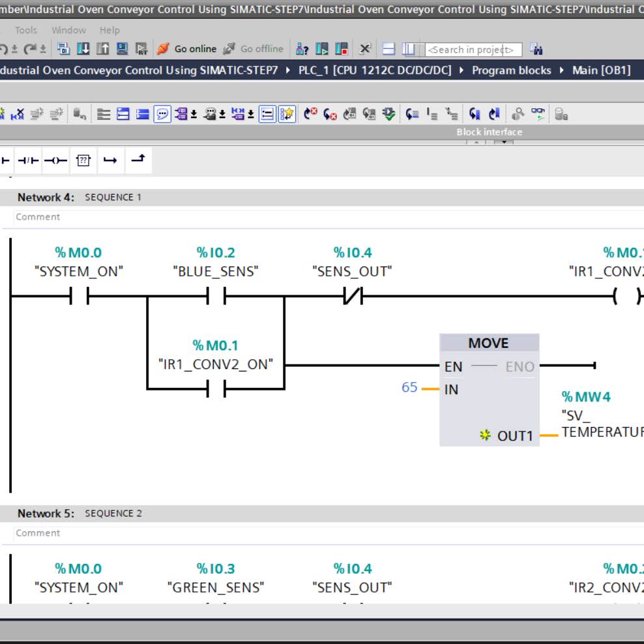
Task: Select BLUE_SENS contact in Network 4
Action: pyautogui.click(x=216, y=296)
